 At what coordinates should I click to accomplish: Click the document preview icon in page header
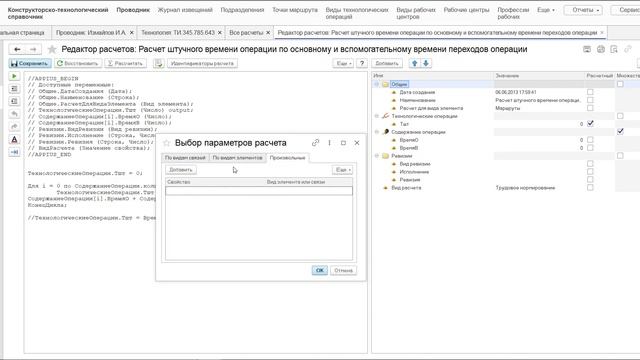(614, 49)
